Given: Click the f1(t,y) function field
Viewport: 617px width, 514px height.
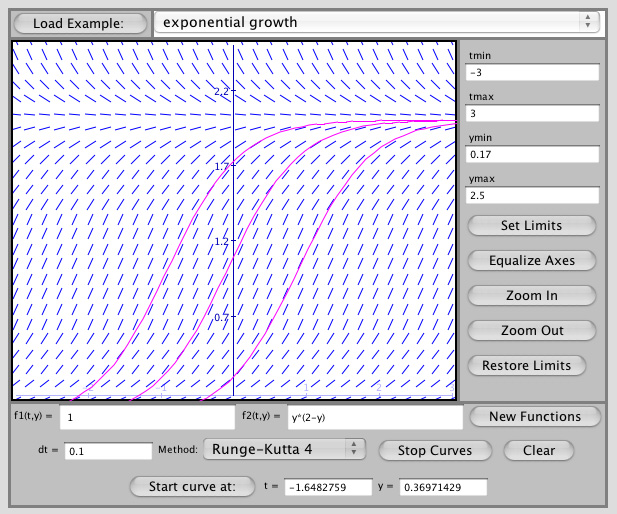Looking at the screenshot, I should [x=146, y=416].
